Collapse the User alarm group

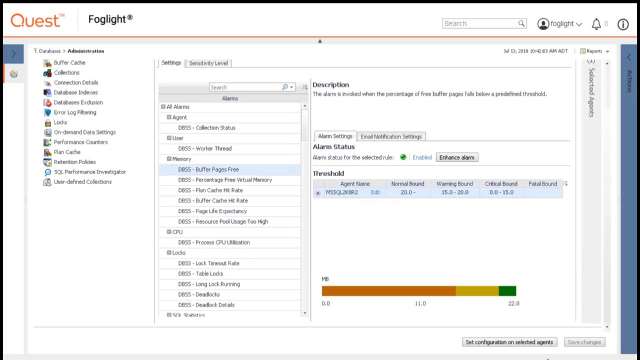[169, 138]
